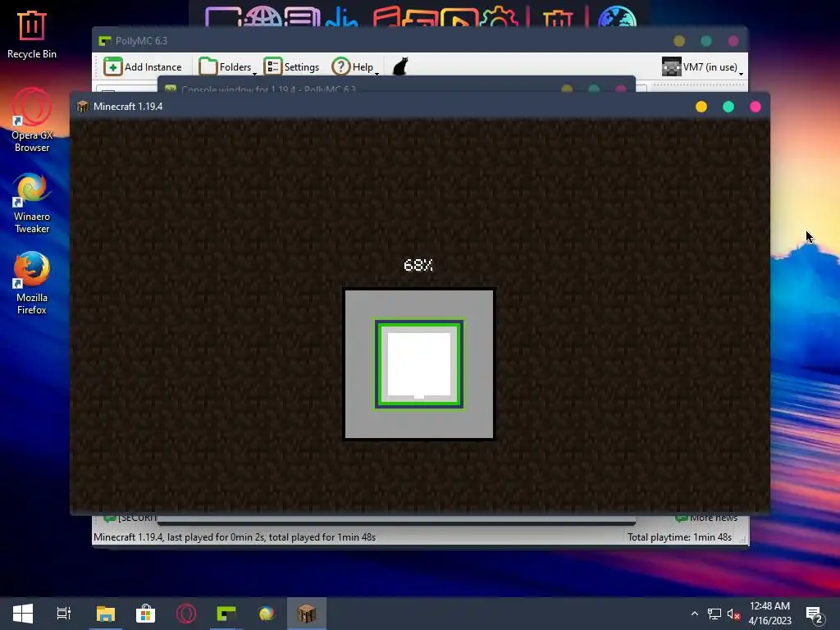Open the VM7 (in use) account dropdown
Viewport: 840px width, 630px height.
[702, 67]
